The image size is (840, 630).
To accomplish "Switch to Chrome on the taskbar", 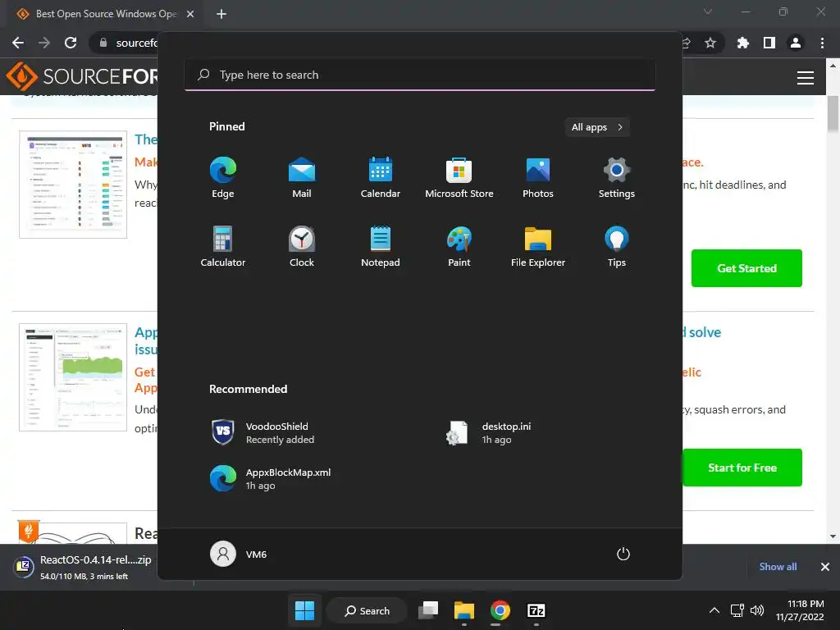I will pos(500,610).
